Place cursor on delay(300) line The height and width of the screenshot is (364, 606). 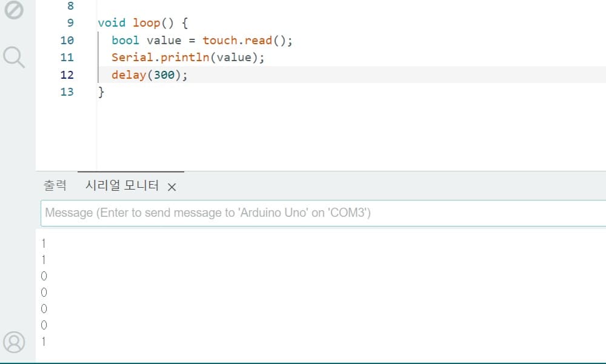point(150,75)
